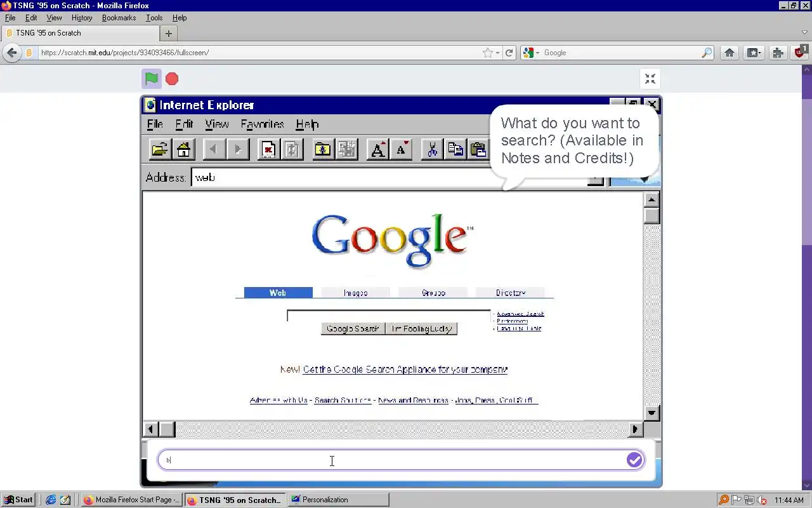Click the Google search text box
This screenshot has width=812, height=508.
(x=388, y=316)
